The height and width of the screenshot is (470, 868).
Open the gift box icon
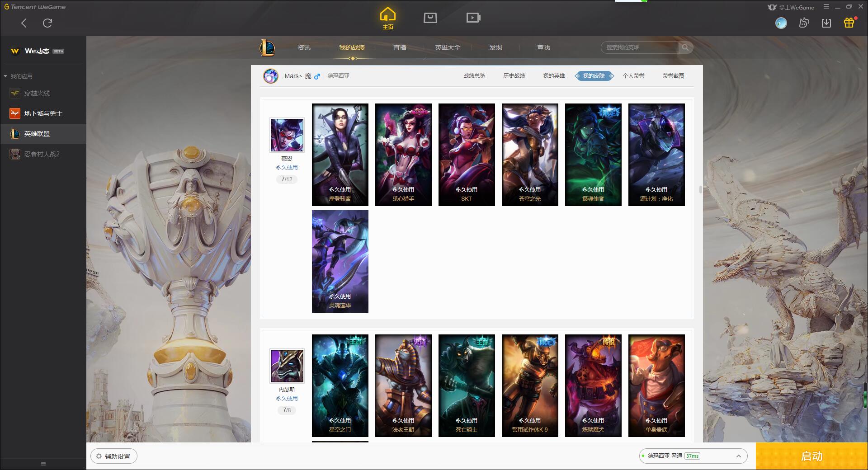(849, 23)
